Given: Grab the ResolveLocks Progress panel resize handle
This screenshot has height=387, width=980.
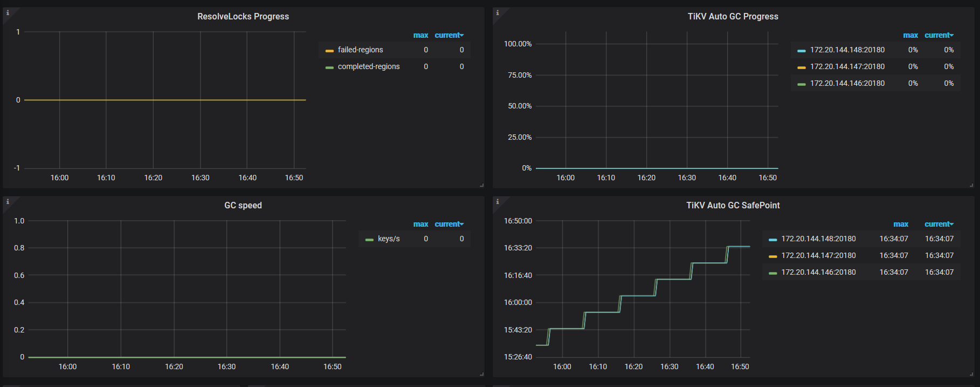Looking at the screenshot, I should tap(481, 185).
